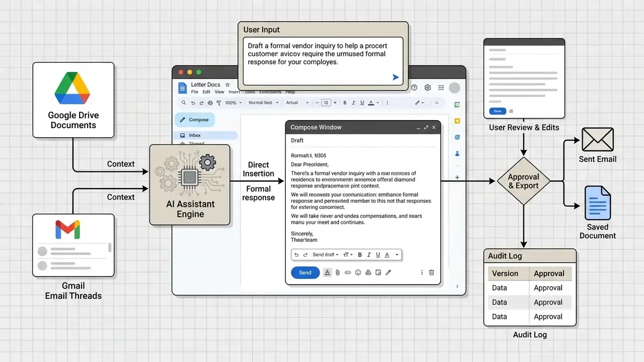Open the emoji picker in Compose Window

click(358, 273)
